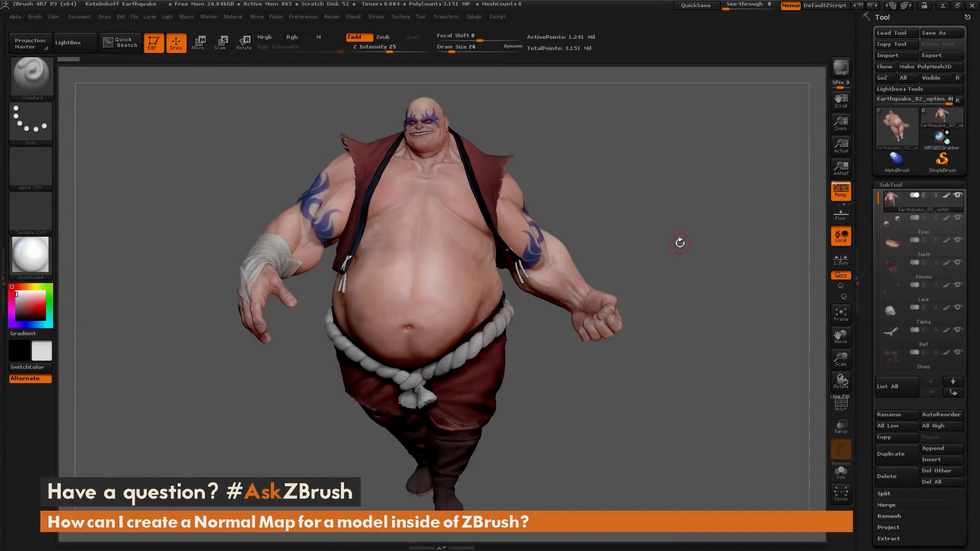This screenshot has width=980, height=551.
Task: Open the Texture menu
Action: [x=400, y=17]
